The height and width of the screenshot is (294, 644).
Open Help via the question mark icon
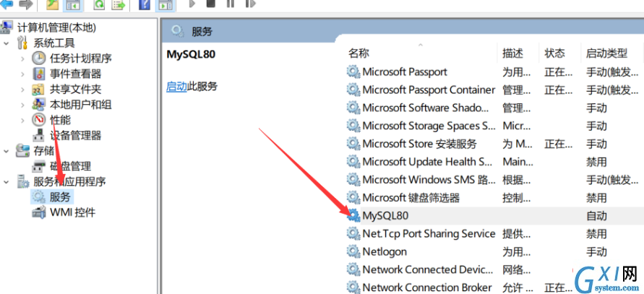pos(145,4)
